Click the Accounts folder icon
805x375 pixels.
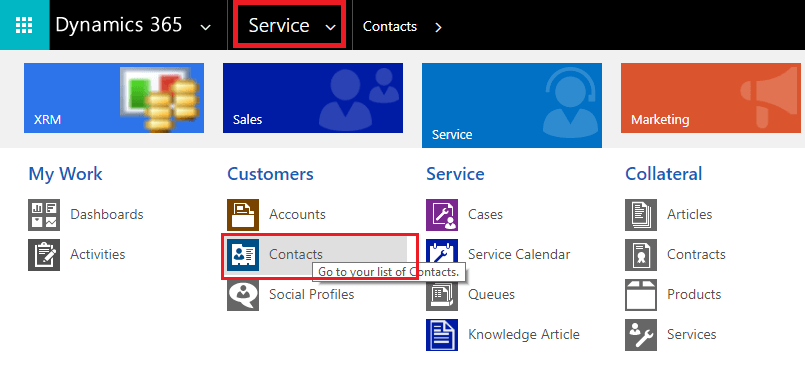(243, 215)
